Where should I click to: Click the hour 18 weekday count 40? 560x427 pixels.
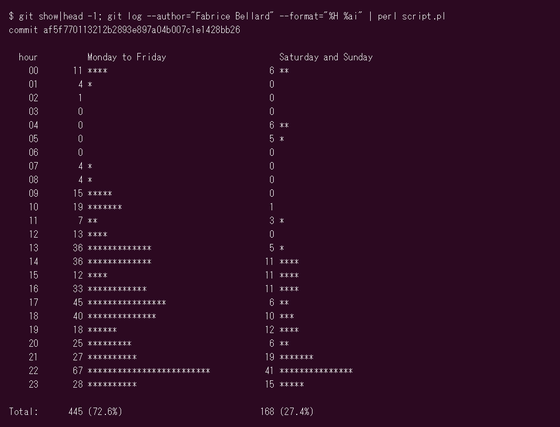click(x=78, y=316)
